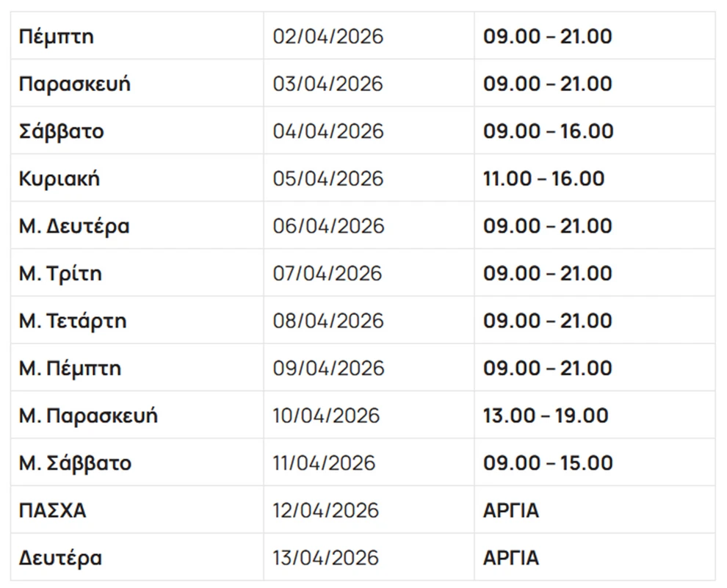Click the date 07/04/2026

point(328,274)
